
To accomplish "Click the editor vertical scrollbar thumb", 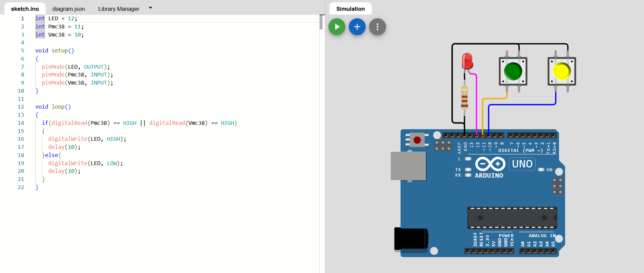I will click(x=321, y=22).
